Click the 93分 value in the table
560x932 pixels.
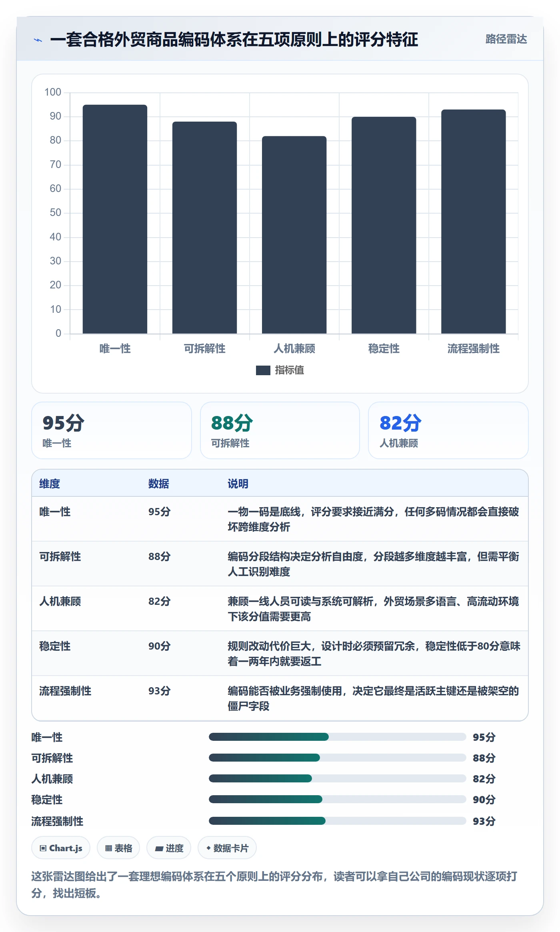160,691
